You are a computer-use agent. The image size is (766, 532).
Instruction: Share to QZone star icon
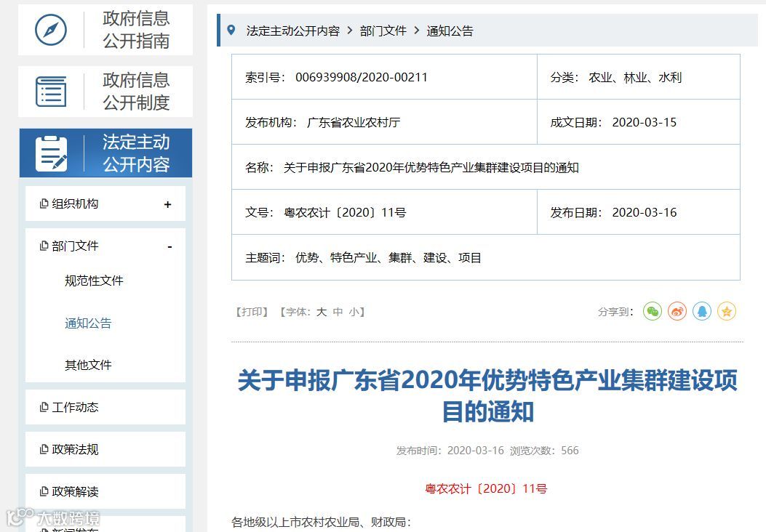[x=727, y=311]
